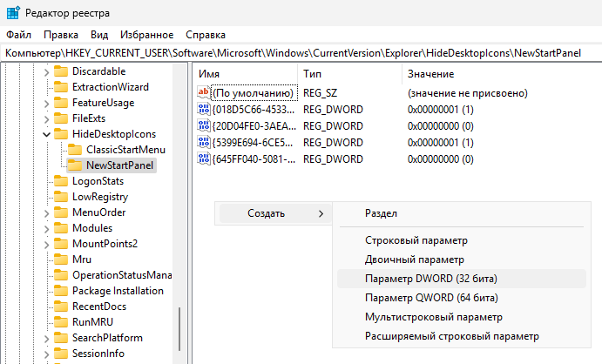Image resolution: width=602 pixels, height=364 pixels.
Task: Click the Значение column header
Action: [430, 74]
